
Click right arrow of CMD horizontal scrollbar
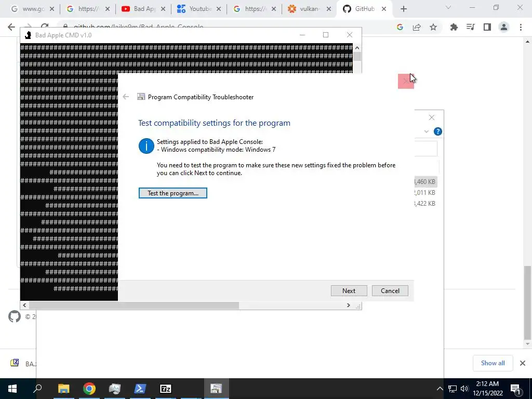pyautogui.click(x=348, y=305)
